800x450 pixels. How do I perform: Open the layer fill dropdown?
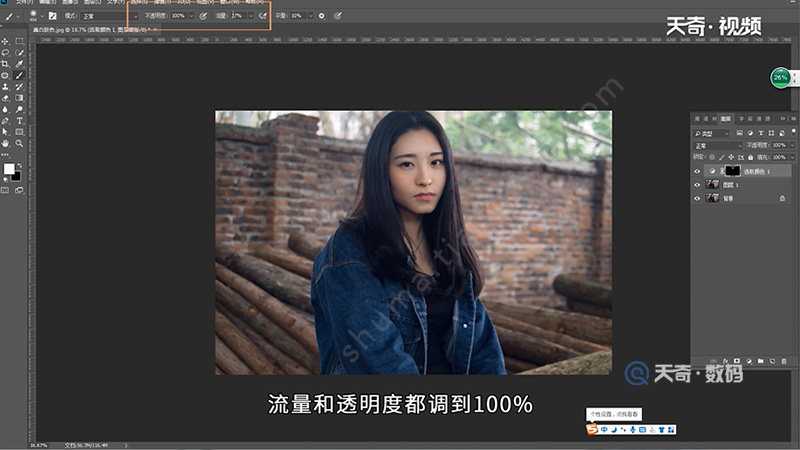coord(792,157)
